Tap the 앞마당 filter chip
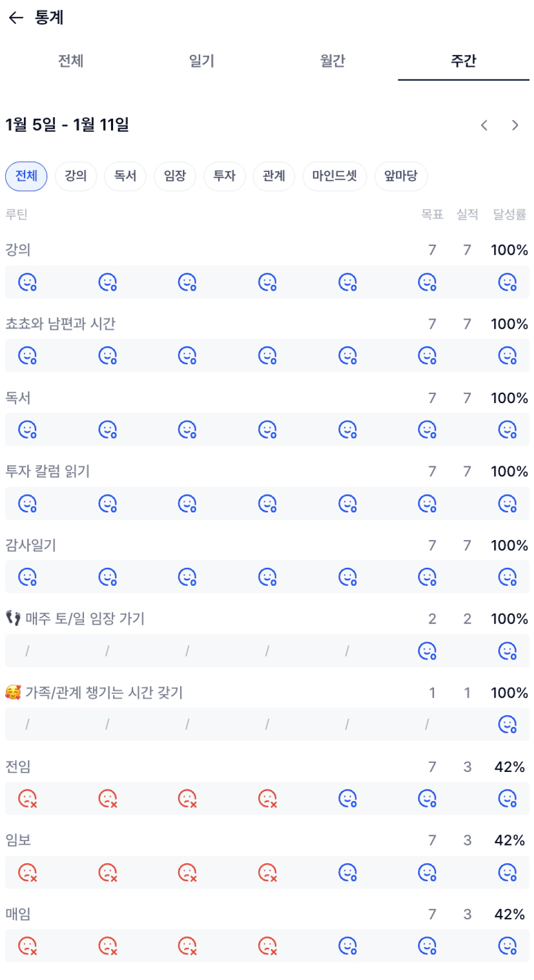This screenshot has width=534, height=980. pos(401,176)
